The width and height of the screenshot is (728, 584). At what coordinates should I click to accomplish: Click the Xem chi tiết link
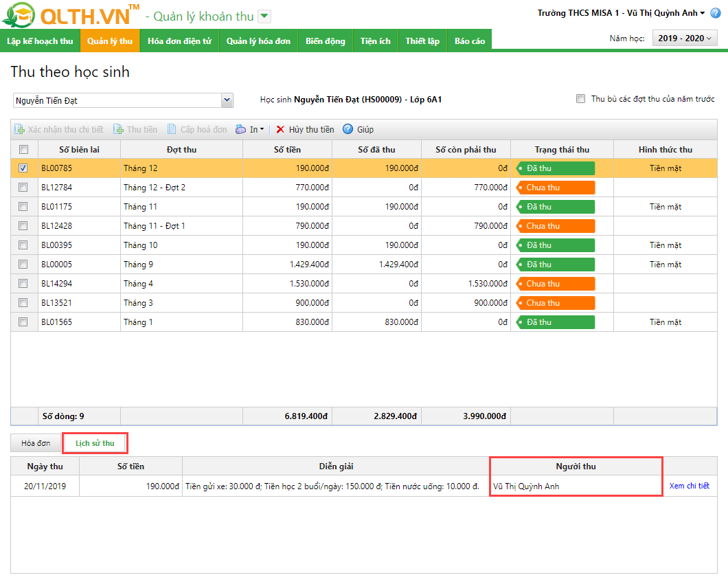click(689, 486)
